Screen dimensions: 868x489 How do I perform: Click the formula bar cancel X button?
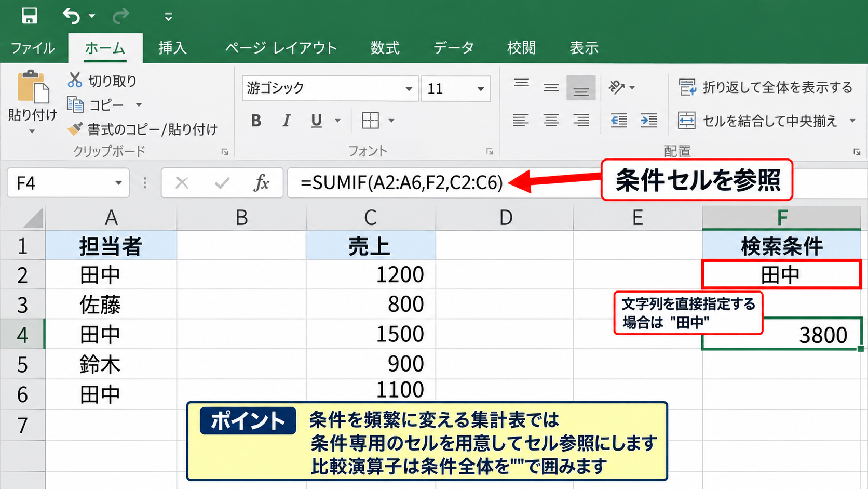click(x=182, y=183)
